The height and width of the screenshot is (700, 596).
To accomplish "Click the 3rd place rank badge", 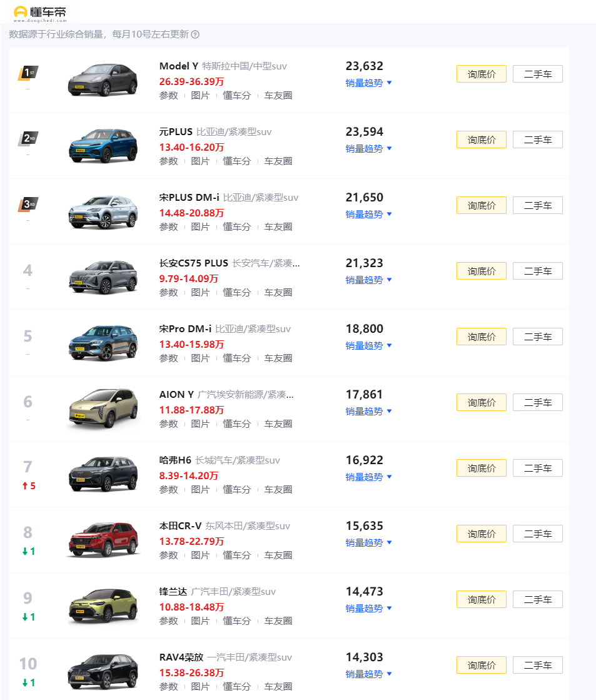I will pos(28,204).
